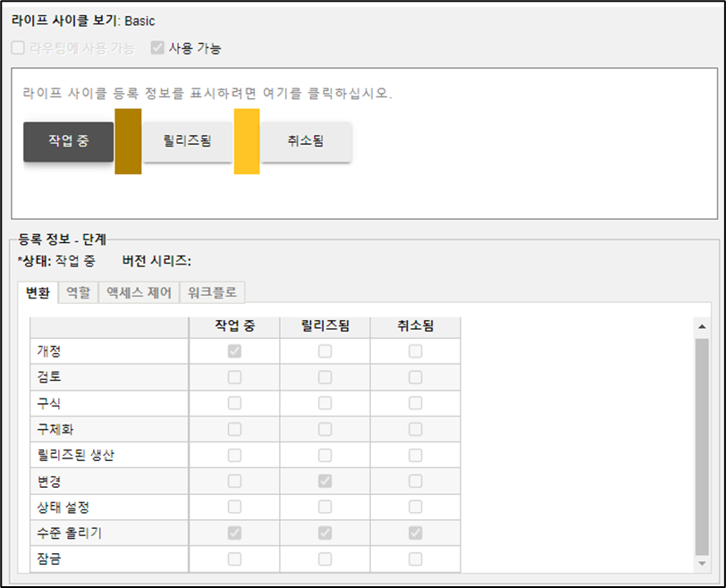726x588 pixels.
Task: Select the 구체화 row label
Action: point(55,429)
